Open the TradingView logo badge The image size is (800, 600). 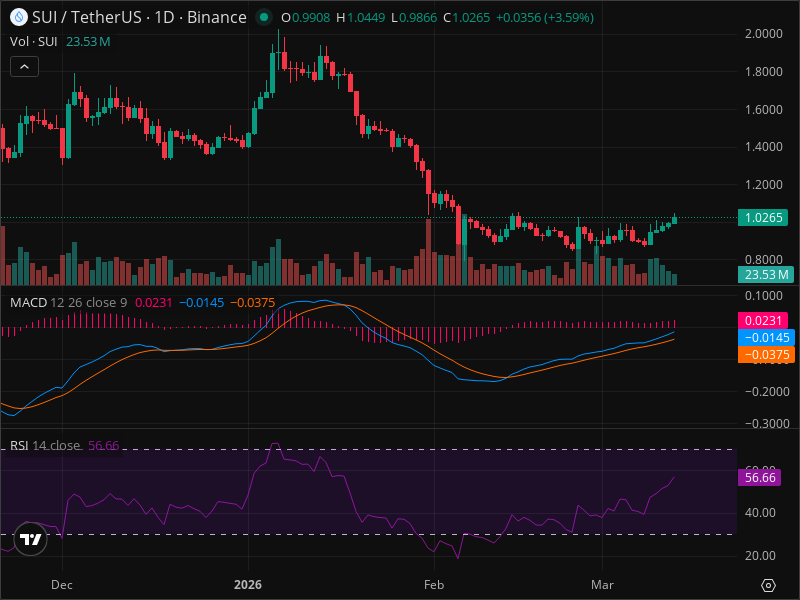tap(31, 539)
